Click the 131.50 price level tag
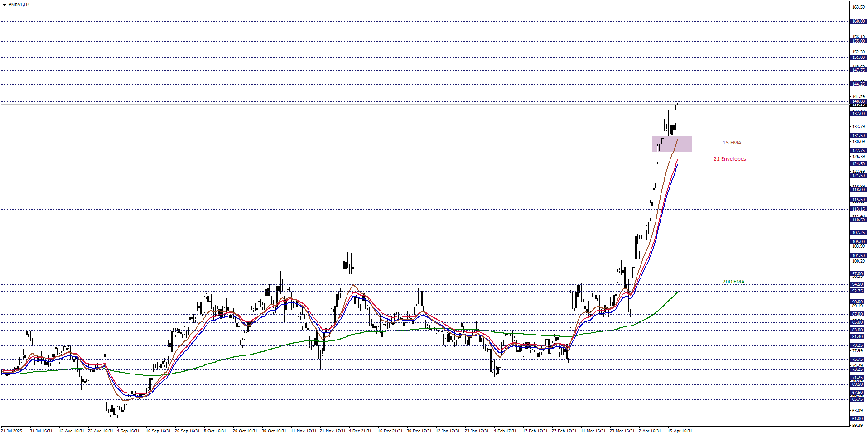Image resolution: width=868 pixels, height=436 pixels. click(858, 136)
